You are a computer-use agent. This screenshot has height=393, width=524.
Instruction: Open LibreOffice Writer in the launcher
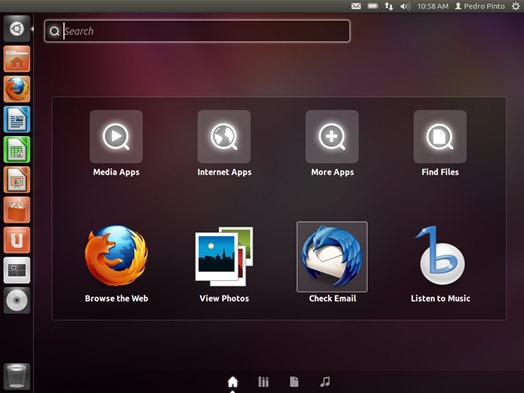tap(17, 119)
